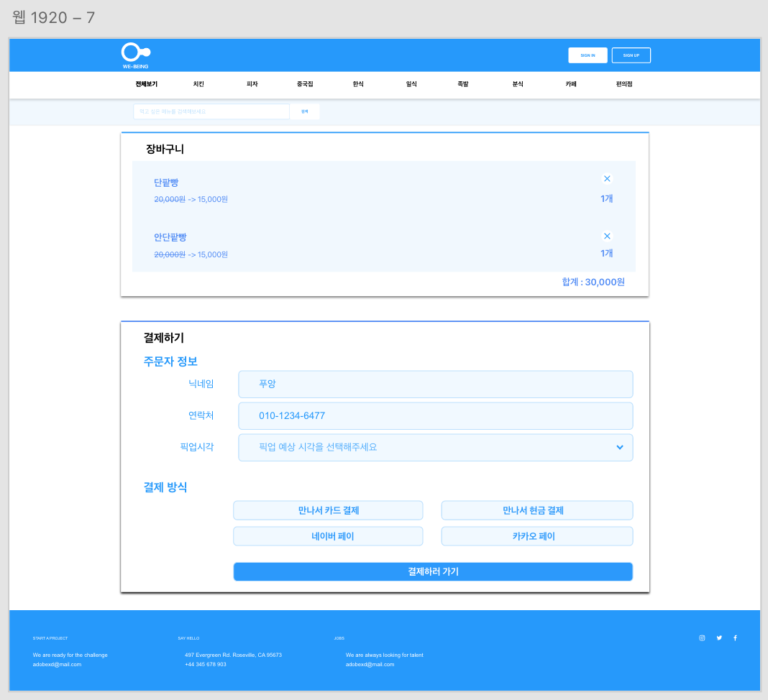
Task: Open the 피자 category
Action: [251, 84]
